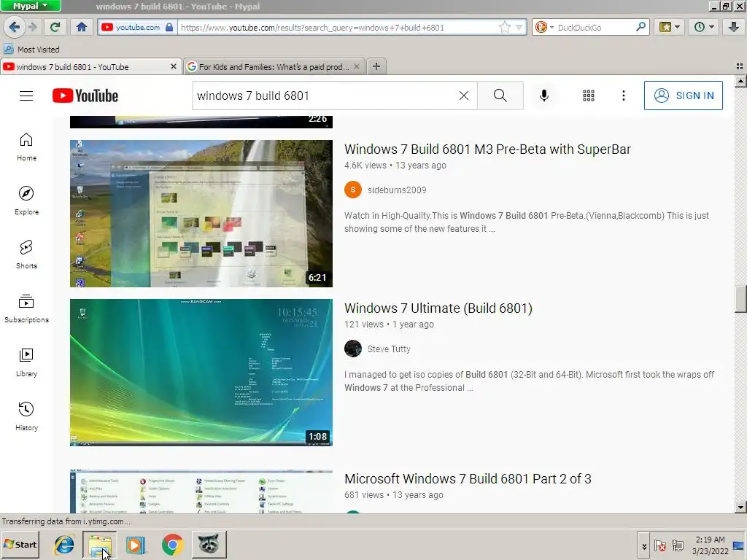Open title Microsoft Windows 7 Build 6801 Part 2
747x560 pixels.
468,478
